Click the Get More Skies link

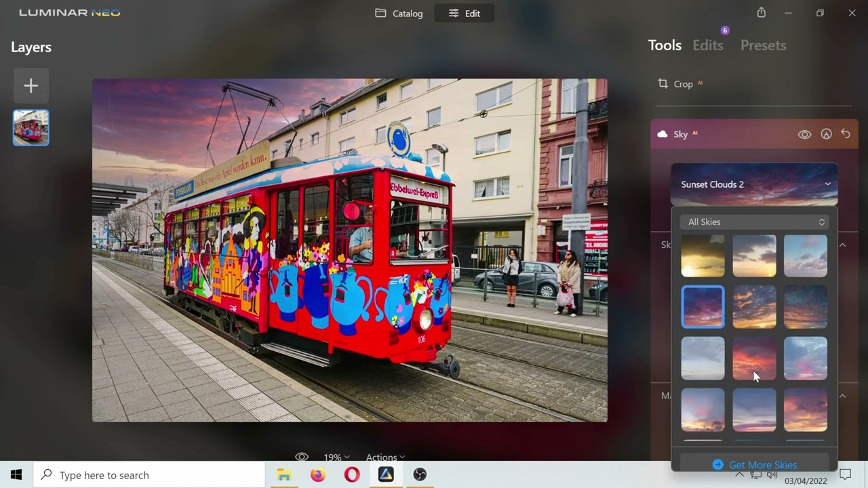pyautogui.click(x=754, y=465)
